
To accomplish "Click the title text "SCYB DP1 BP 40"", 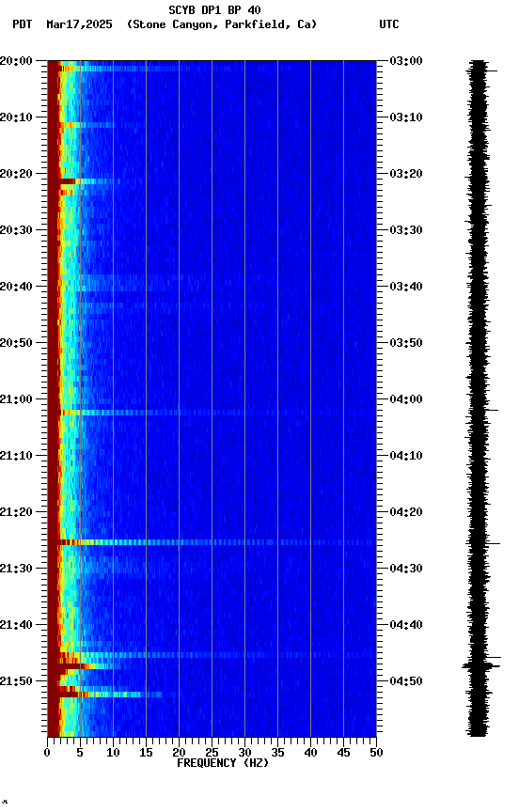I will tap(214, 10).
